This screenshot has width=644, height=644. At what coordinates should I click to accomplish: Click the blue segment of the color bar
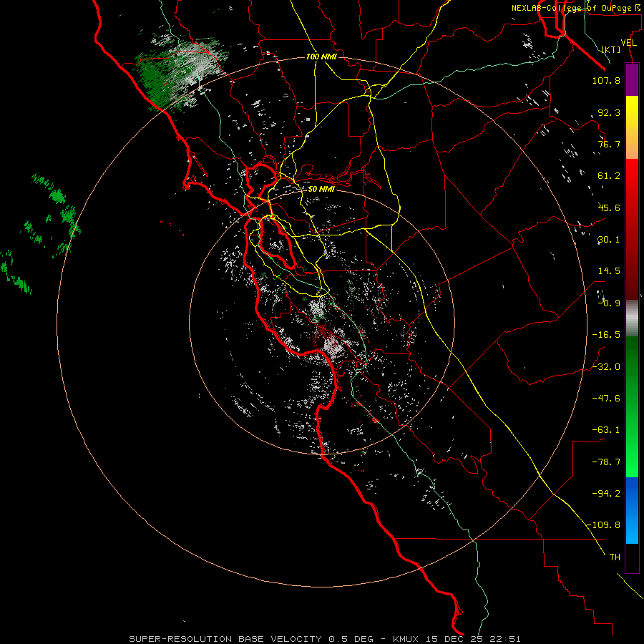point(632,510)
